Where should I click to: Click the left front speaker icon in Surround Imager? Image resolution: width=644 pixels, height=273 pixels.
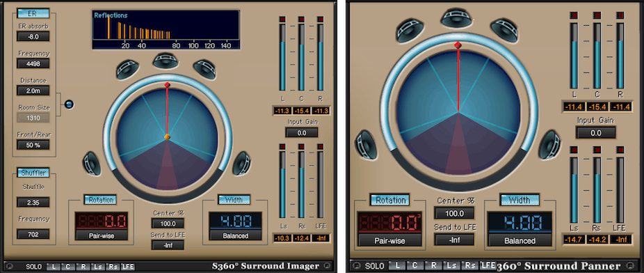tap(127, 70)
